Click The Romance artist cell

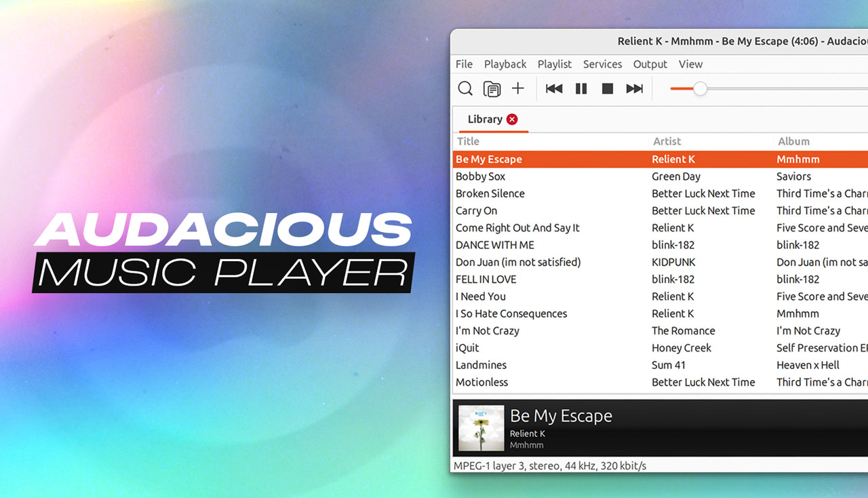[684, 330]
